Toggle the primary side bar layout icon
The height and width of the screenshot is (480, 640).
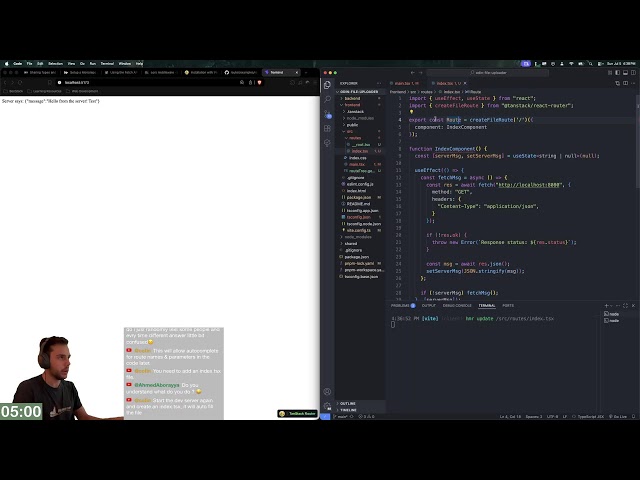click(x=618, y=73)
